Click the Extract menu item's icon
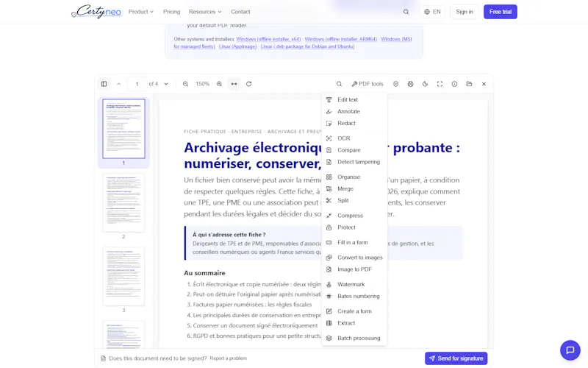The image size is (588, 368). tap(329, 323)
